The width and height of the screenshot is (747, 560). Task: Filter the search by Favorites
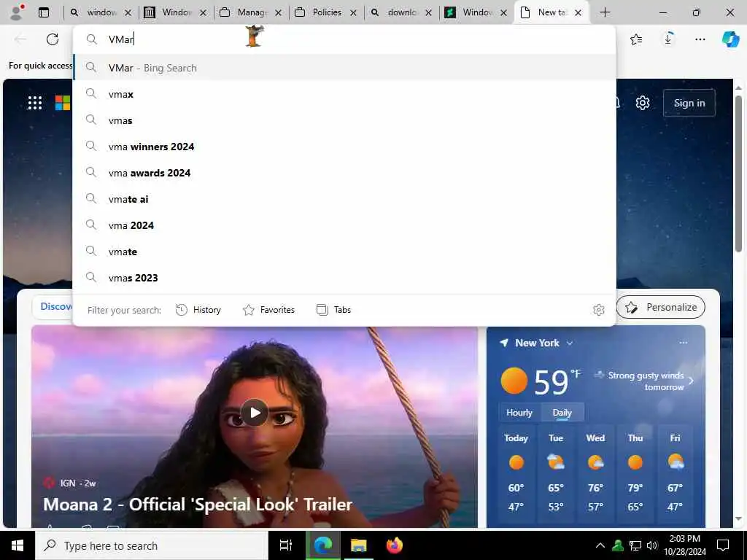pyautogui.click(x=268, y=310)
